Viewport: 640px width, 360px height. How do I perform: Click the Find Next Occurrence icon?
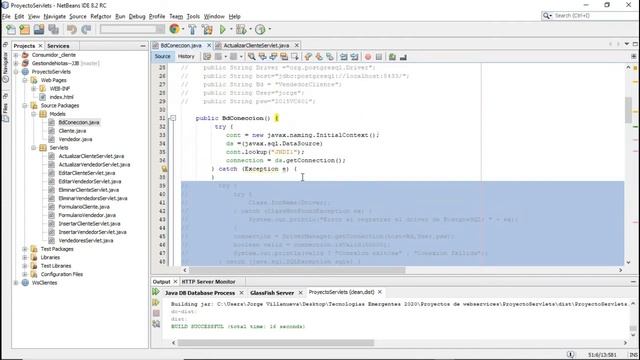coord(273,57)
